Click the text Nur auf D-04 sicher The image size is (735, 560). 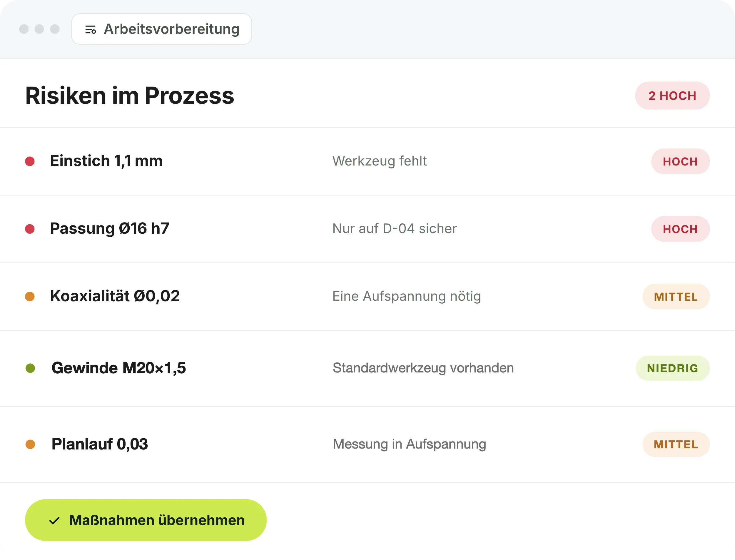coord(395,229)
